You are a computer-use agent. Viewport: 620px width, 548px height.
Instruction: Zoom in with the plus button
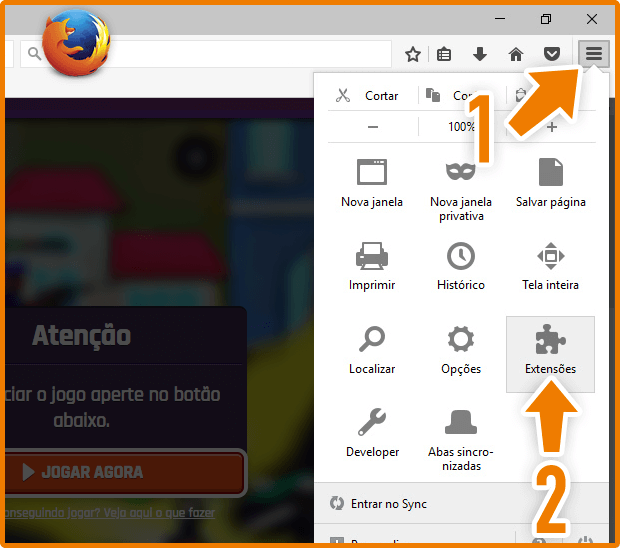[x=552, y=127]
